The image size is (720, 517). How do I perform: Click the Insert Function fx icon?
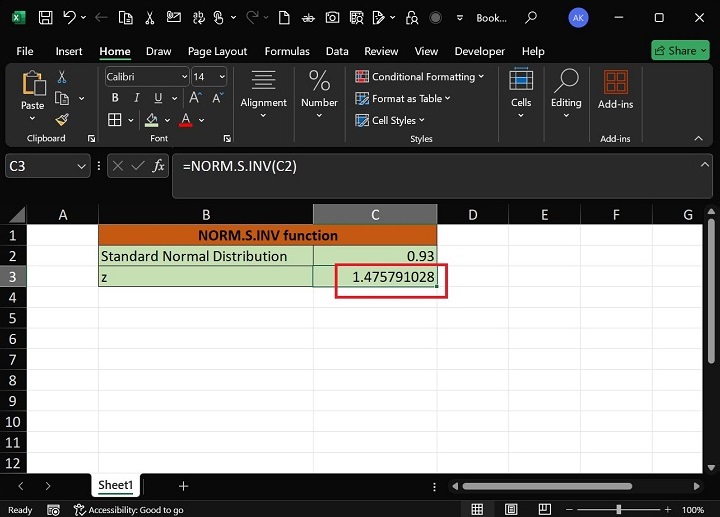tap(158, 166)
